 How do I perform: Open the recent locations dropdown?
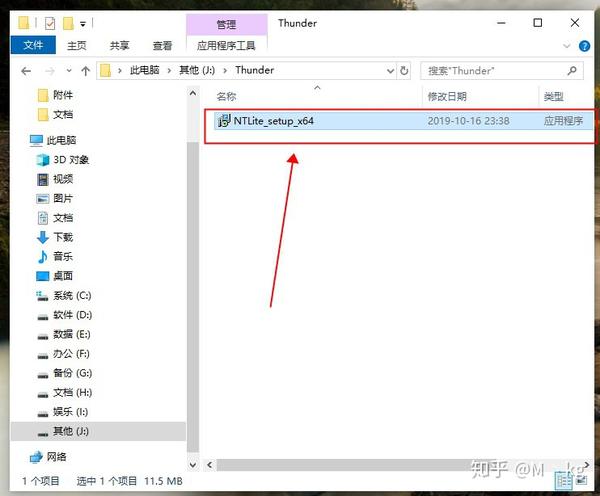(x=69, y=70)
